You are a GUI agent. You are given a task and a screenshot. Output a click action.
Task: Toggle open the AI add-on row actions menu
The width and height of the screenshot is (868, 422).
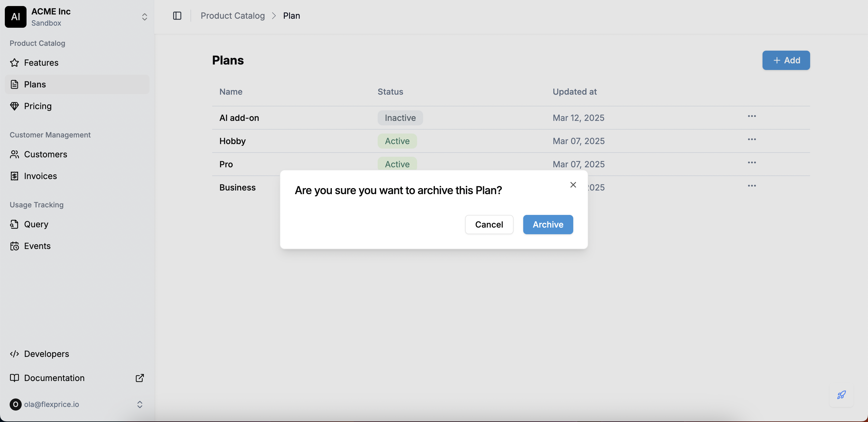pos(752,116)
